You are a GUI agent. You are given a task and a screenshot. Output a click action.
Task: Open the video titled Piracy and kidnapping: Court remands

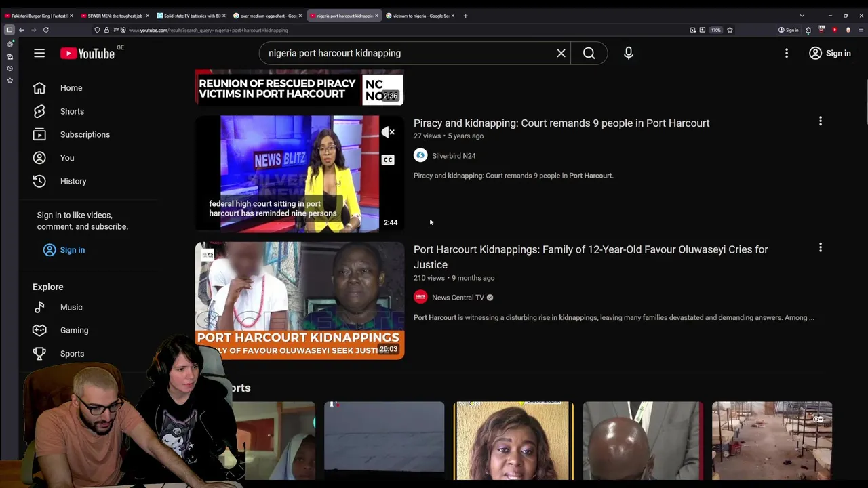click(561, 123)
